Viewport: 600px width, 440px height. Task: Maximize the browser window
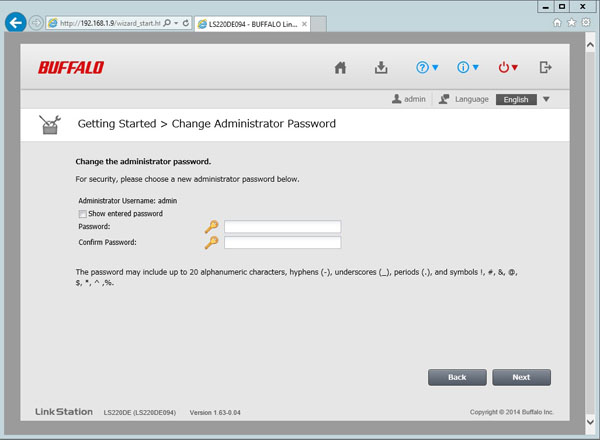[562, 7]
